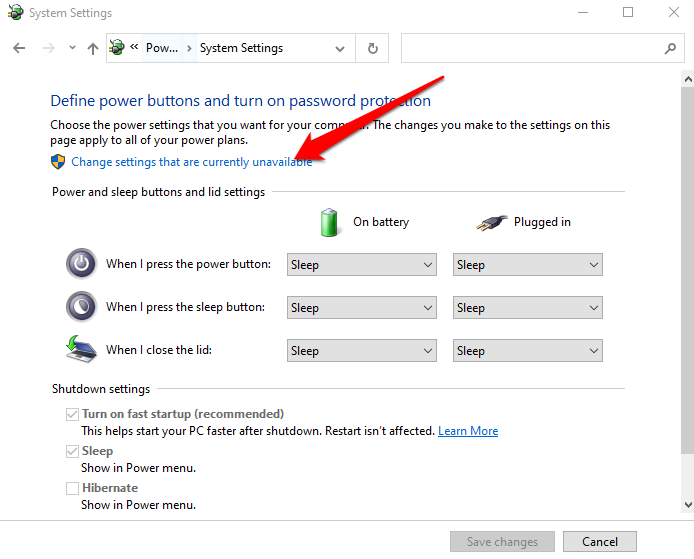Viewport: 694px width, 559px height.
Task: Open power button On battery dropdown
Action: click(x=362, y=265)
